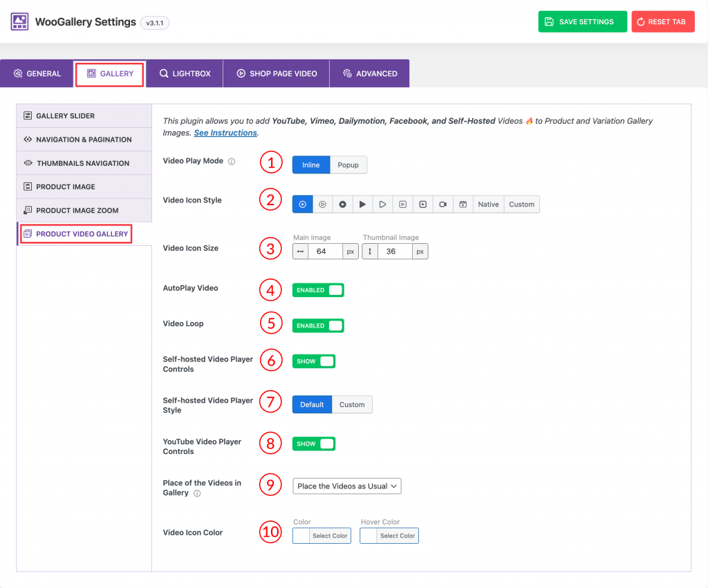The width and height of the screenshot is (708, 588).
Task: Click the Reset Tab button
Action: point(663,21)
